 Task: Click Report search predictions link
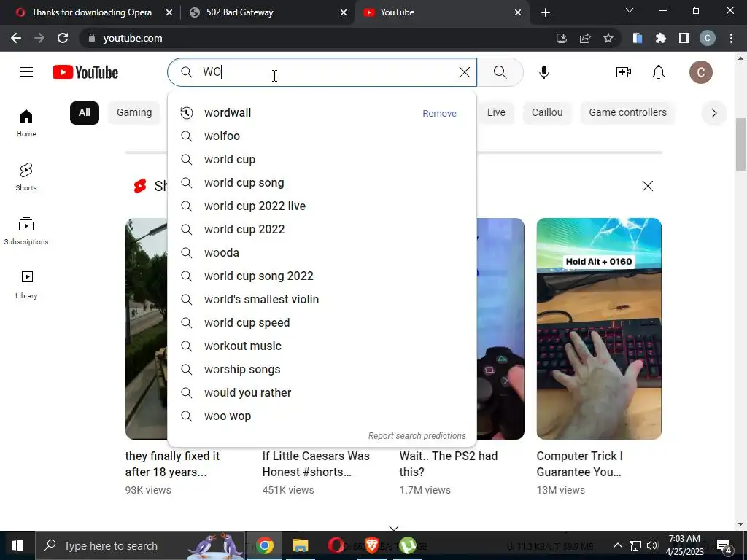click(x=417, y=436)
